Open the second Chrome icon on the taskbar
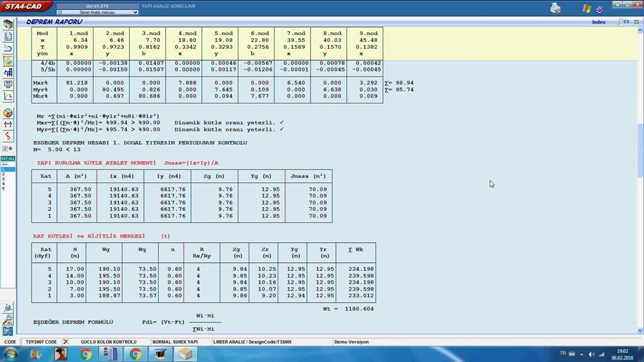Viewport: 644px width, 362px height. (135, 354)
